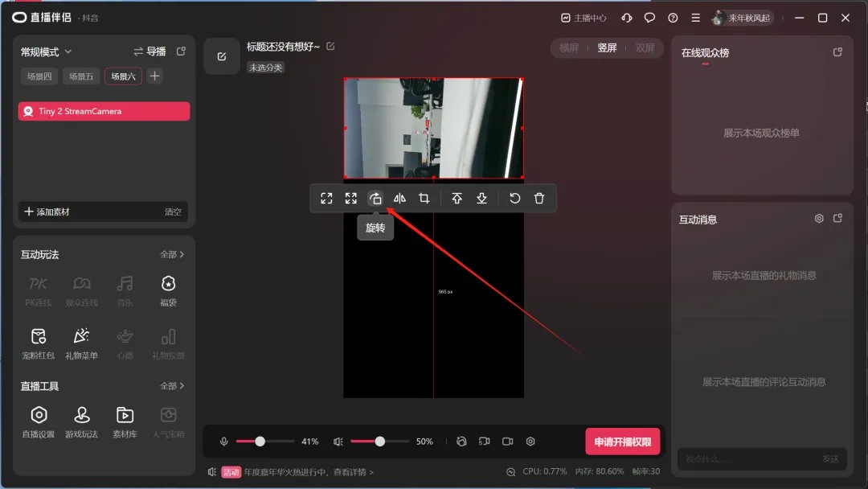Screen dimensions: 868x489
Task: Click the rotate (旋转) source icon
Action: 375,199
